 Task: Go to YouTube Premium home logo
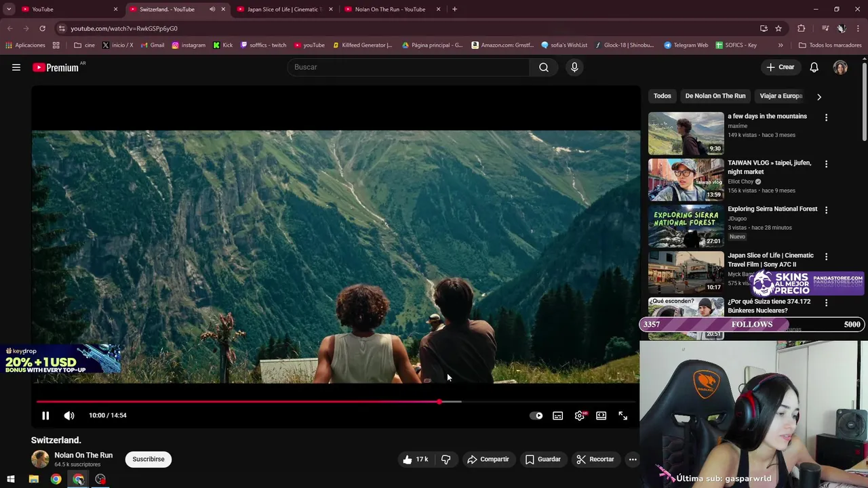(56, 67)
